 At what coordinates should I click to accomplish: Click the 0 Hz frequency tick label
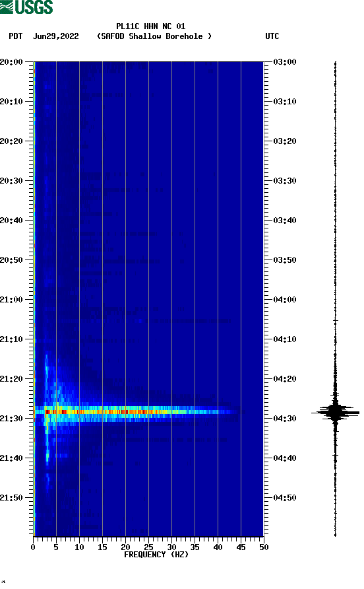click(x=33, y=547)
